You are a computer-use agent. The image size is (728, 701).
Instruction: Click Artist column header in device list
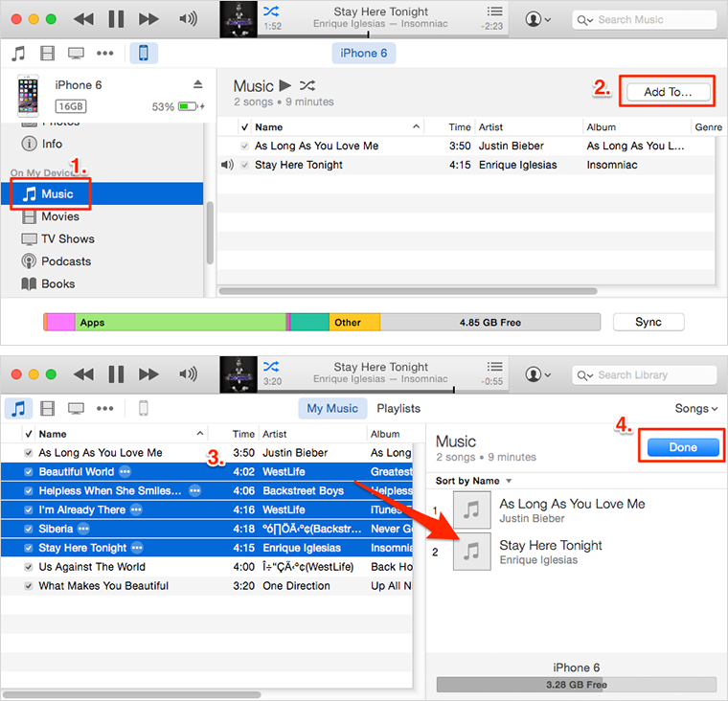click(529, 126)
